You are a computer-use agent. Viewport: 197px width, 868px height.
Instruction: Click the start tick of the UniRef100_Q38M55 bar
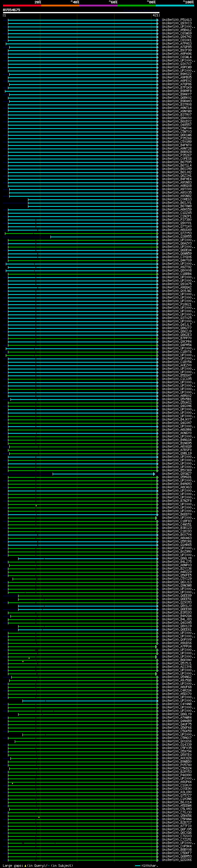[50, 237]
